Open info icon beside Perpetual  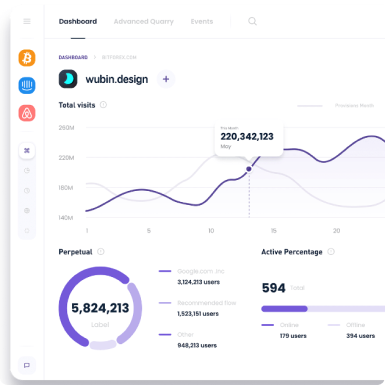[x=101, y=252]
